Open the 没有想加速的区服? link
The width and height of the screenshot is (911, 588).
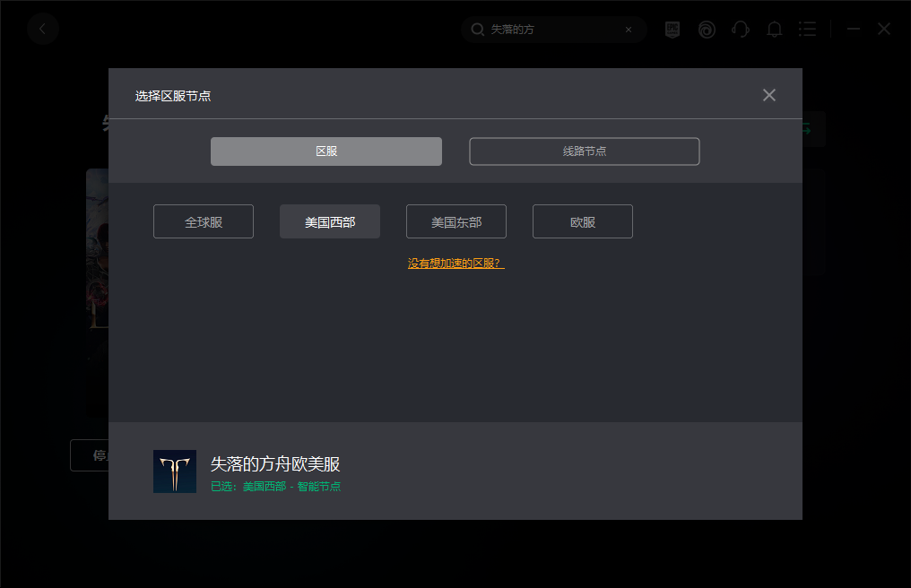(x=456, y=264)
